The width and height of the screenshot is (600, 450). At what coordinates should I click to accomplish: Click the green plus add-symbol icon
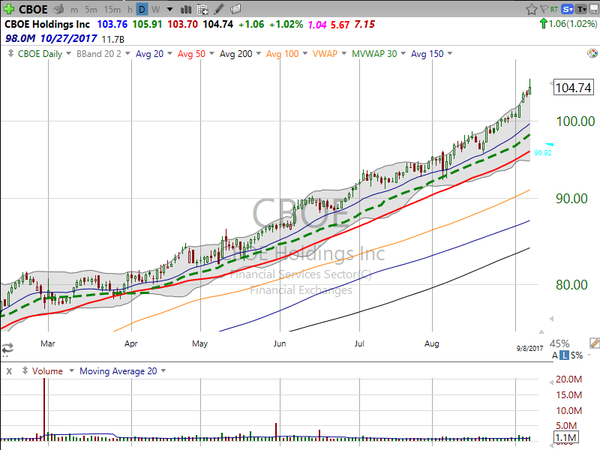[9, 9]
